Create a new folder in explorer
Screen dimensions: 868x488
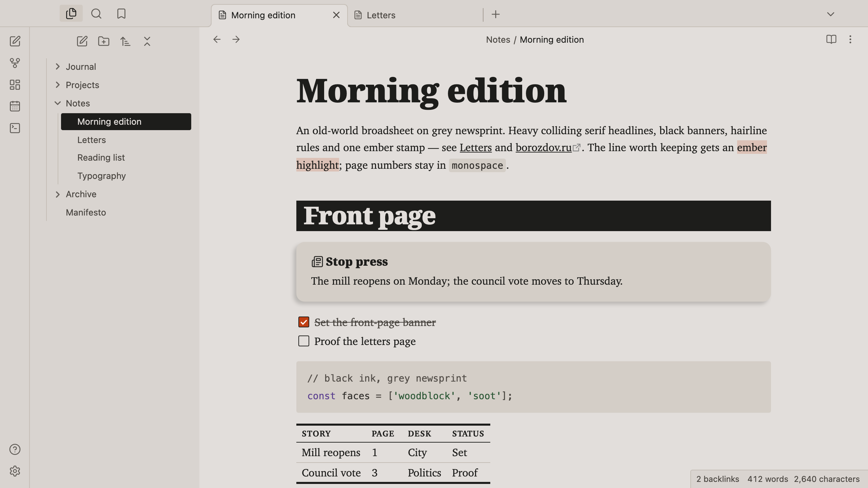tap(104, 41)
